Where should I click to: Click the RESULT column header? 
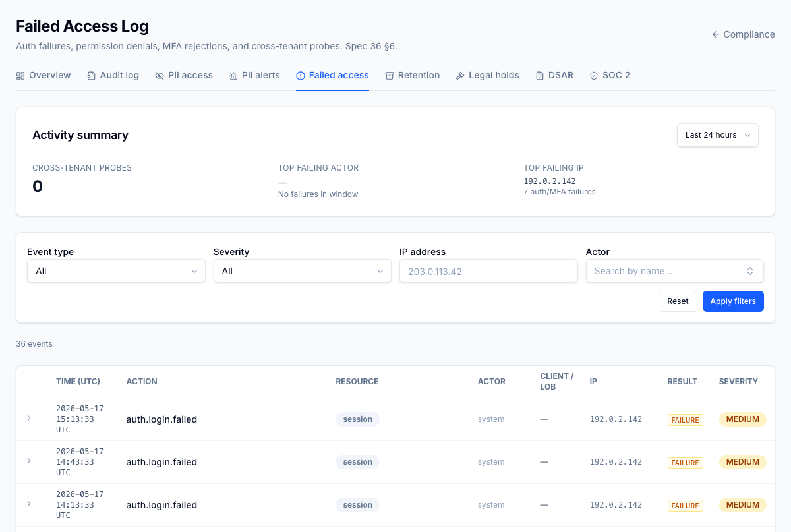coord(682,382)
